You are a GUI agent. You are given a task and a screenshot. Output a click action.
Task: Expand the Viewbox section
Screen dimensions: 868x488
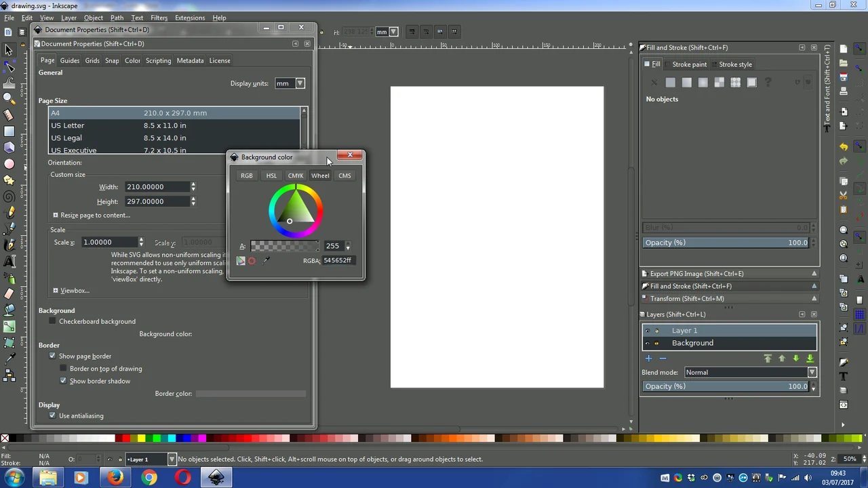coord(71,291)
